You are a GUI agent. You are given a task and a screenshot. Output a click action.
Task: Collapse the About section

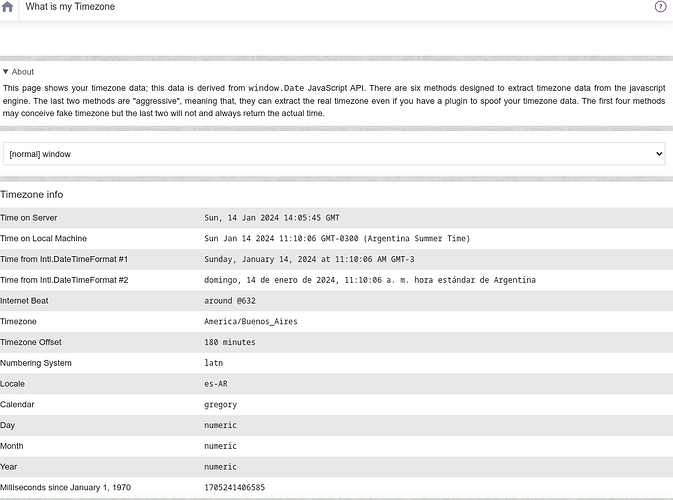click(18, 72)
